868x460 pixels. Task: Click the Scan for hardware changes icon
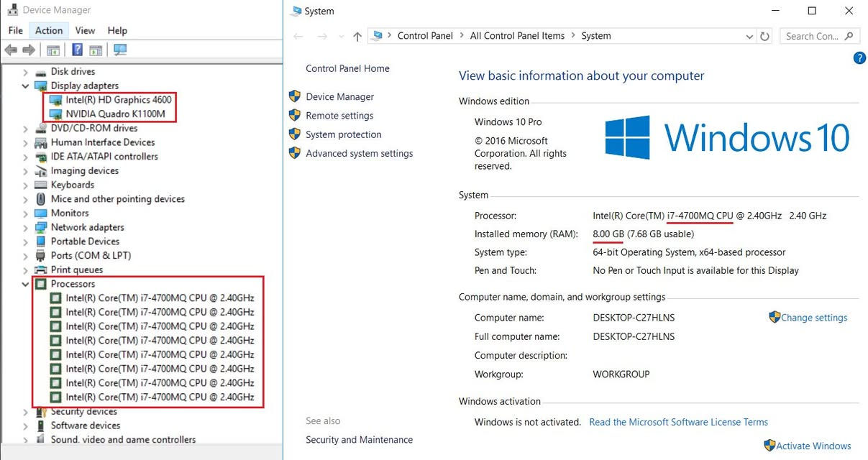[120, 50]
